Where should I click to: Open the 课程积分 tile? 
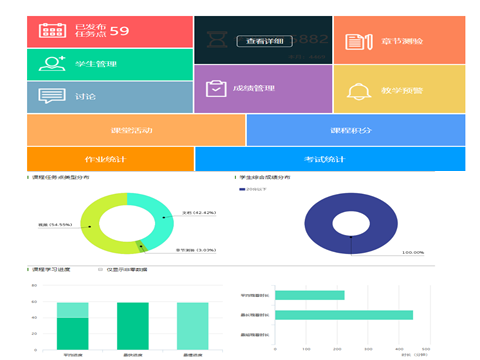point(356,130)
